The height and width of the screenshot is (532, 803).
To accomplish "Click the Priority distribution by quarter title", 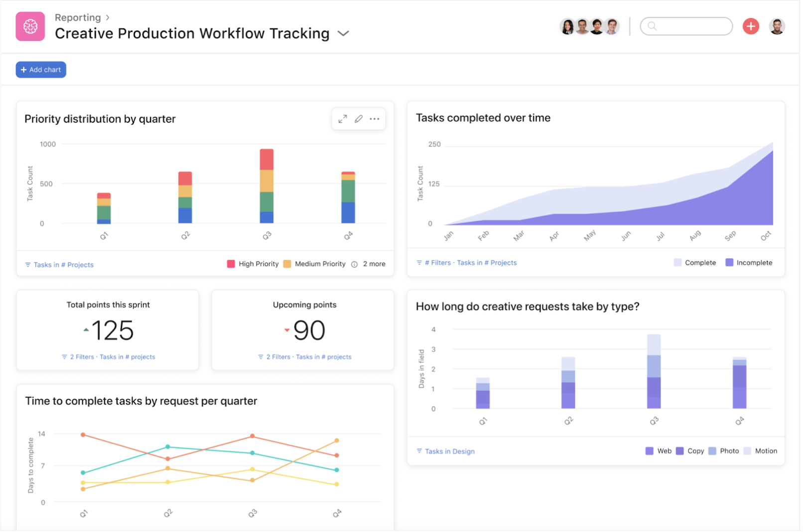I will point(100,119).
